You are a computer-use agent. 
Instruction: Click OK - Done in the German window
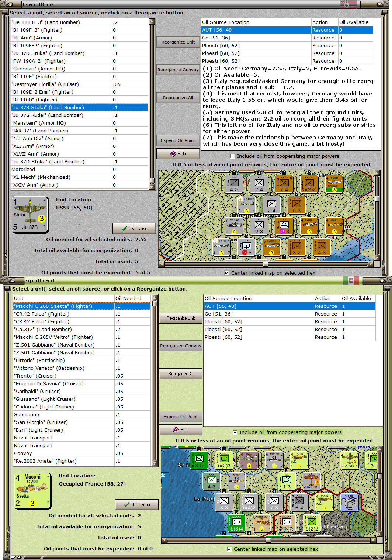click(134, 229)
